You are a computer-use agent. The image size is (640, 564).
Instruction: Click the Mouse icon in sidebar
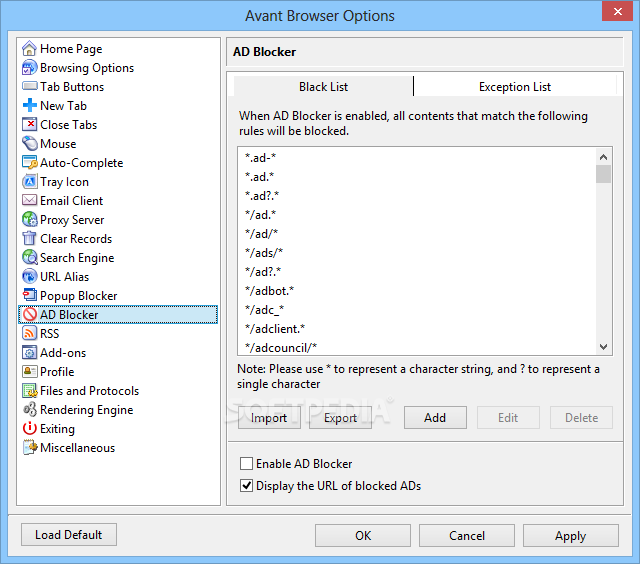click(x=29, y=143)
